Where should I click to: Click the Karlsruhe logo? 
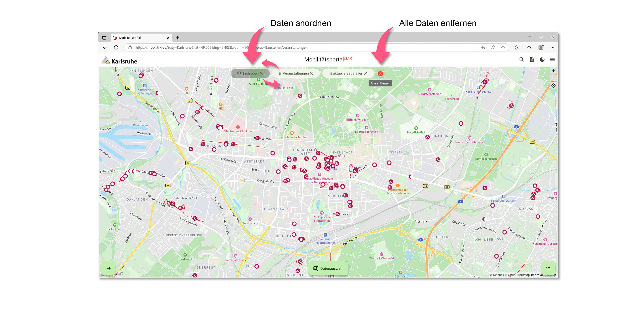click(x=119, y=61)
